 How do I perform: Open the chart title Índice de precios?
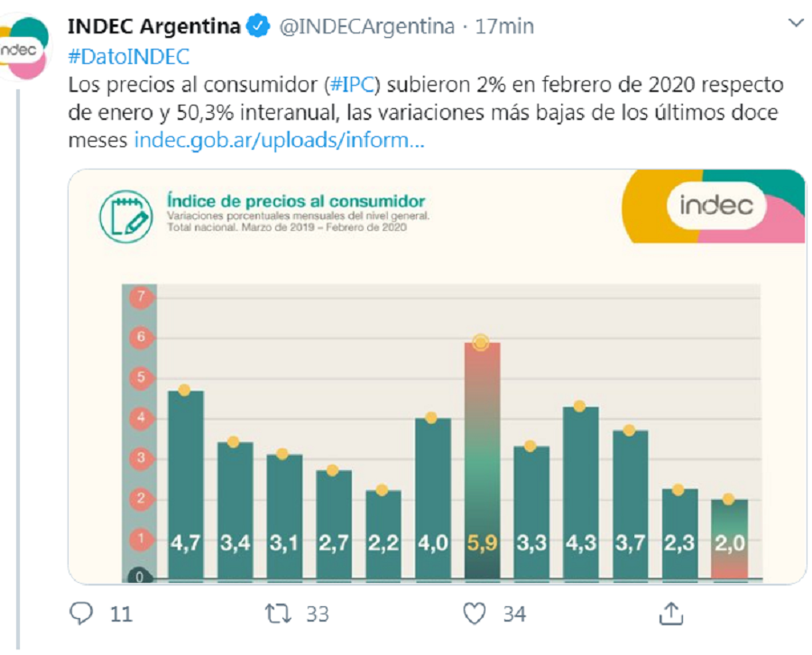tap(296, 199)
